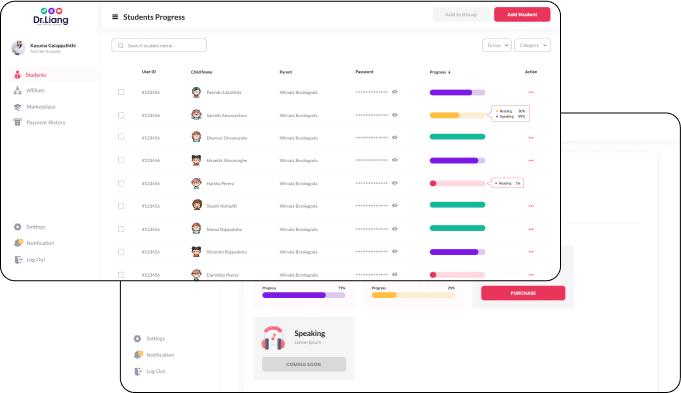Click Sachith Amarasekare's orange progress bar

(457, 115)
